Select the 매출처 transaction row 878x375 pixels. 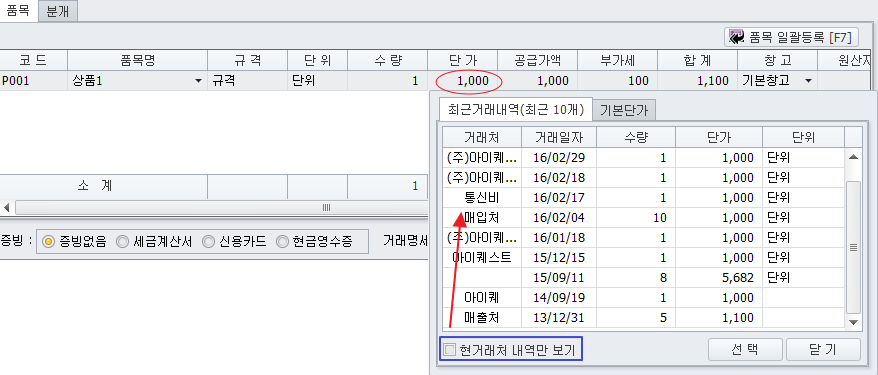point(644,318)
